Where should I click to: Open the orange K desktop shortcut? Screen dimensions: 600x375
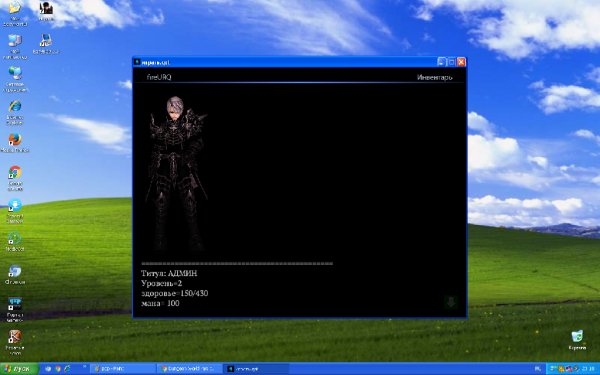tap(15, 342)
